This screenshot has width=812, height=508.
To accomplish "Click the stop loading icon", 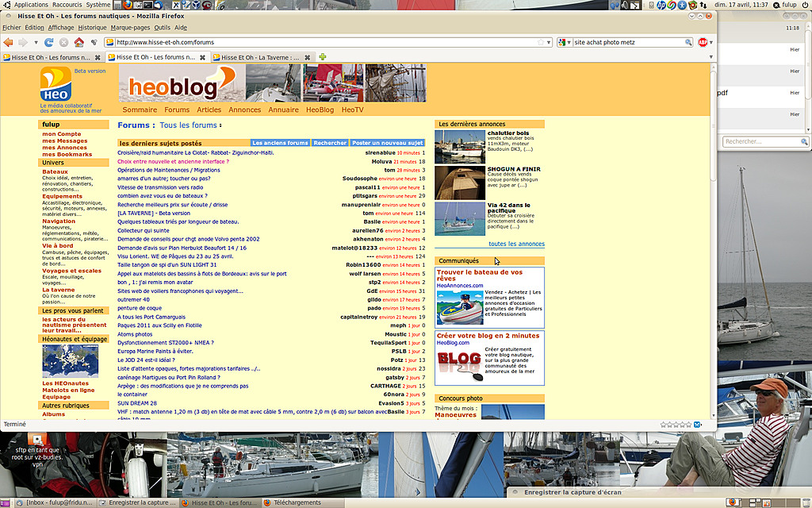I will pyautogui.click(x=63, y=43).
